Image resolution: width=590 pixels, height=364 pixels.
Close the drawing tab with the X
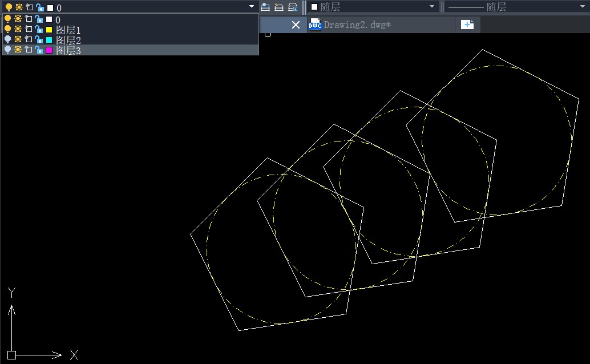(296, 25)
